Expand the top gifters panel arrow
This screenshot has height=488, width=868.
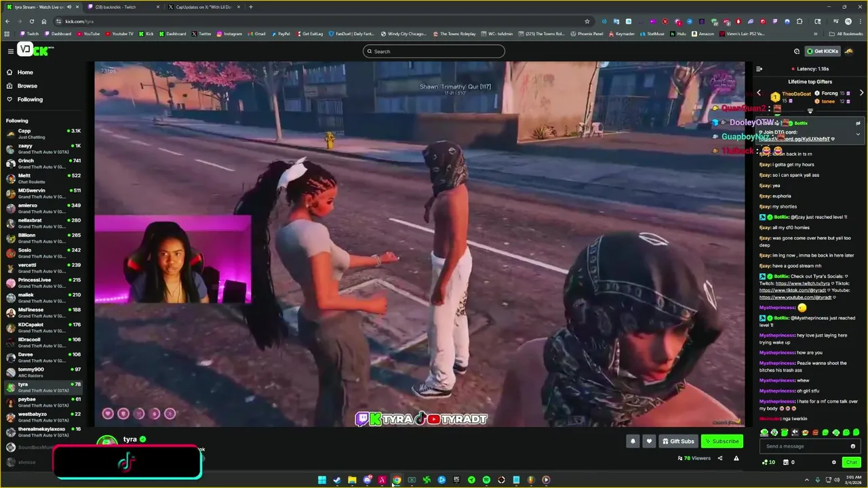810,110
